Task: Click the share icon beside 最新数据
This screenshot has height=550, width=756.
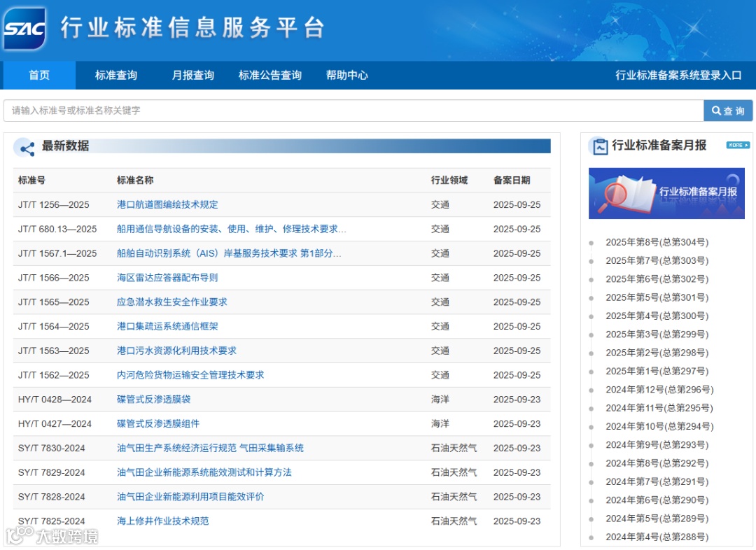Action: click(x=24, y=148)
